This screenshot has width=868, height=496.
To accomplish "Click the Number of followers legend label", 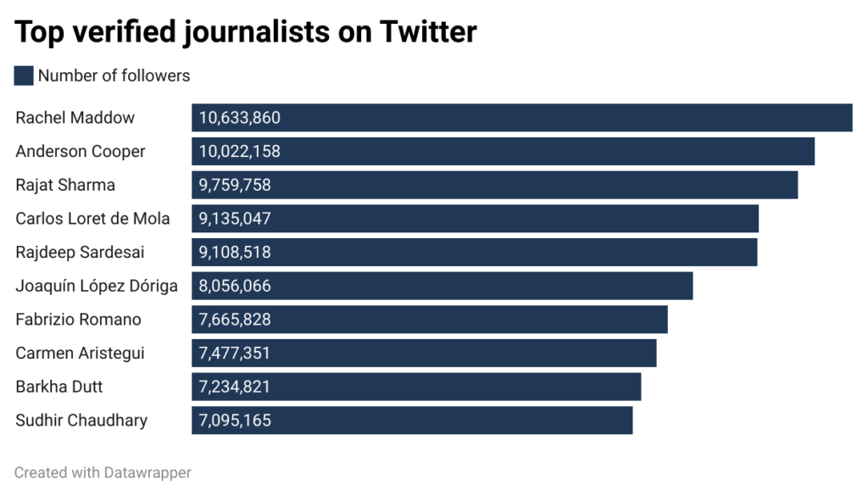I will pyautogui.click(x=114, y=75).
